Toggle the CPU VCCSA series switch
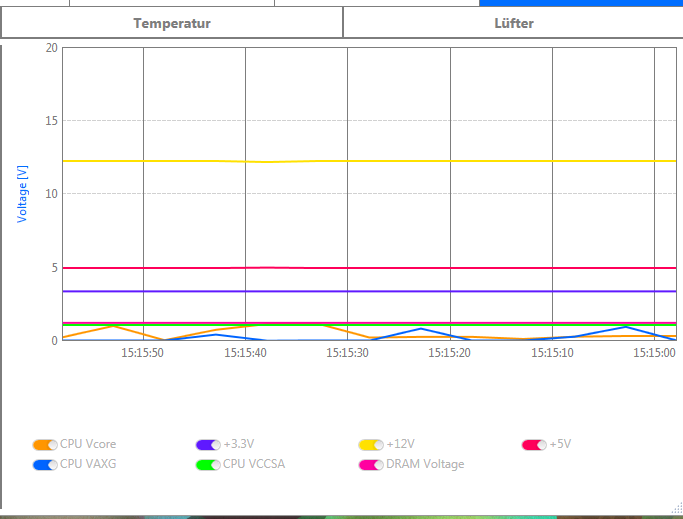 208,465
